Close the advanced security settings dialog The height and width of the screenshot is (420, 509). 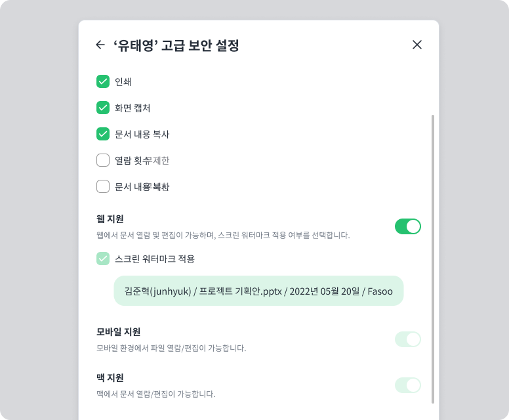point(417,45)
